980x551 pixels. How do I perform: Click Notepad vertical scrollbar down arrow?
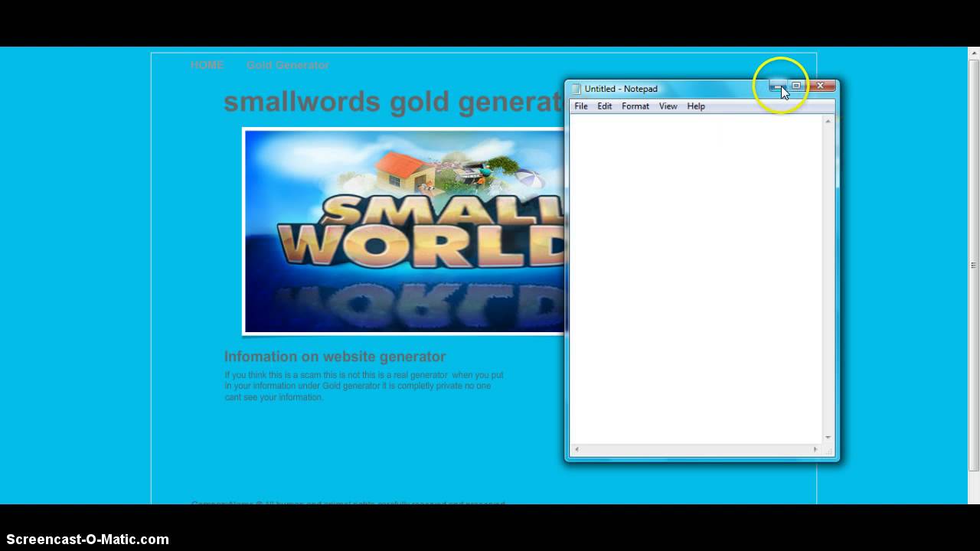pos(828,438)
